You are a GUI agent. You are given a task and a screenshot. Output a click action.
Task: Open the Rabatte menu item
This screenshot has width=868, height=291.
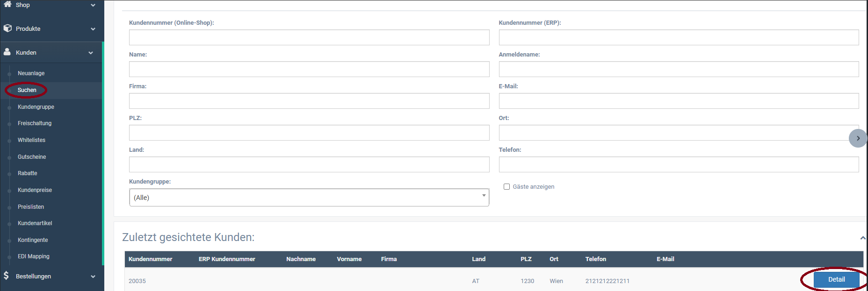pos(27,173)
